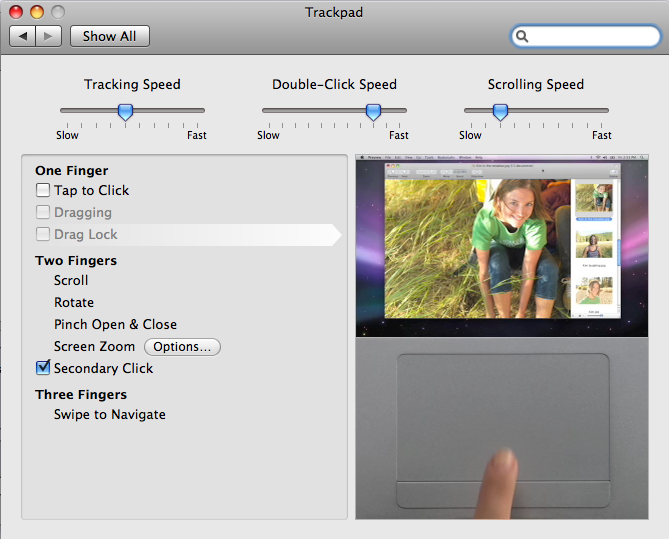The height and width of the screenshot is (539, 669).
Task: Click the Double-Click Speed label
Action: point(334,84)
